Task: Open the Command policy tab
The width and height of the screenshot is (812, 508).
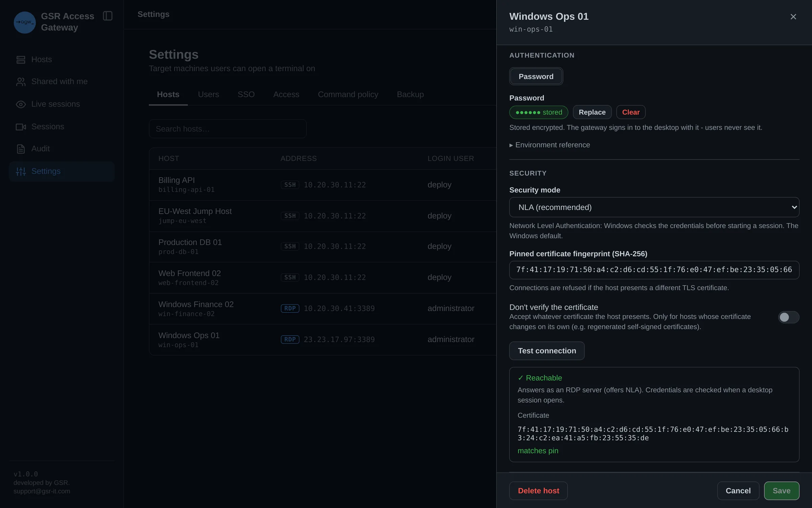Action: click(348, 94)
